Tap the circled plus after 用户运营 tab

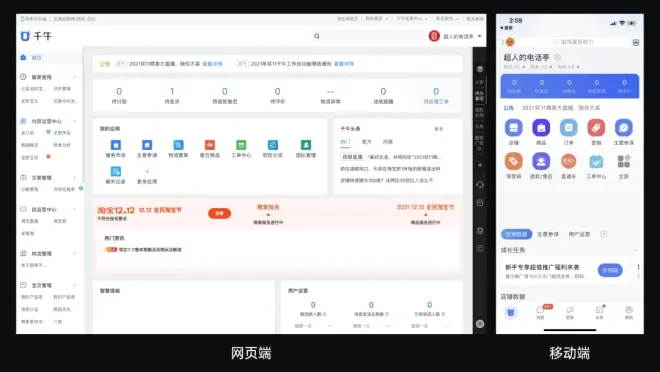[x=604, y=234]
